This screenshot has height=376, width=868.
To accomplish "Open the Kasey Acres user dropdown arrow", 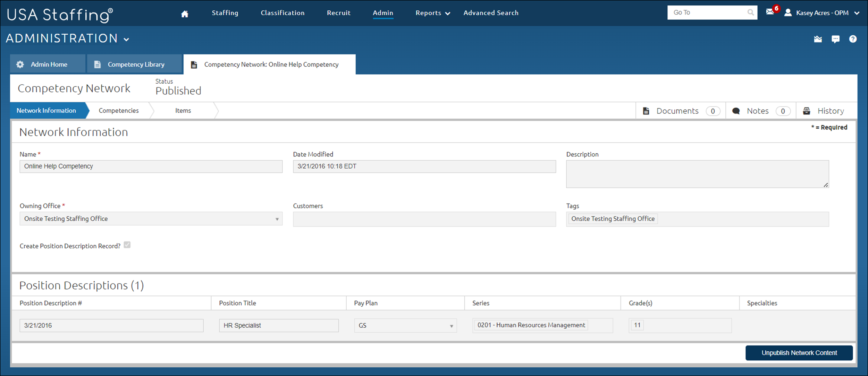I will click(857, 13).
